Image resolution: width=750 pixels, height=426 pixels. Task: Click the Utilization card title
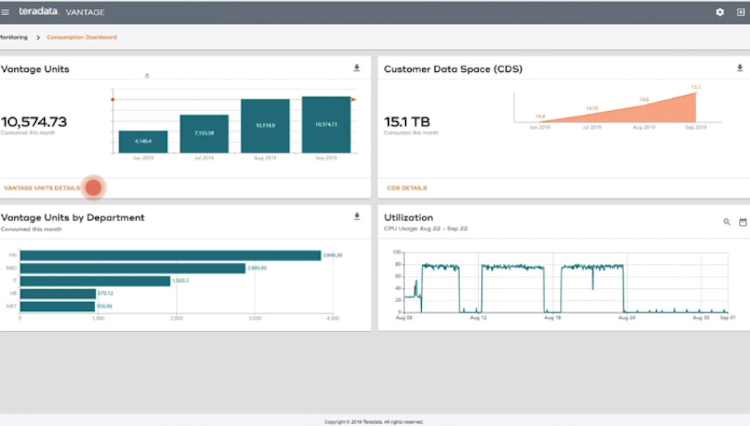click(x=408, y=218)
